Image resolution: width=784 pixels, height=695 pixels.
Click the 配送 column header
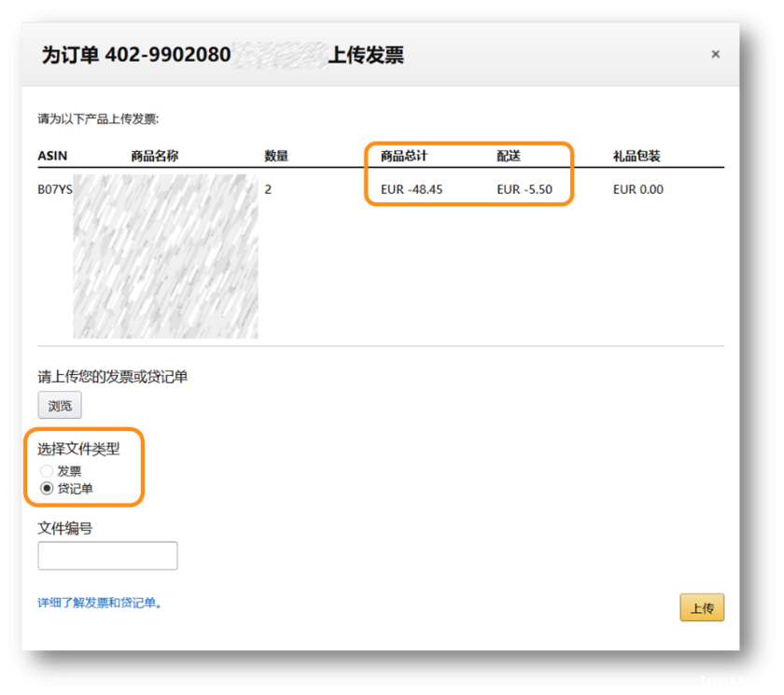[509, 156]
